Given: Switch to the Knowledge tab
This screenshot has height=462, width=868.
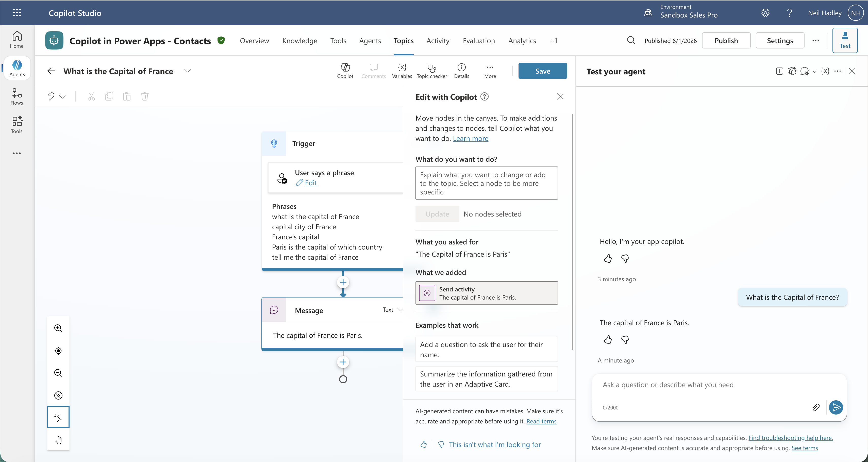Looking at the screenshot, I should [299, 41].
